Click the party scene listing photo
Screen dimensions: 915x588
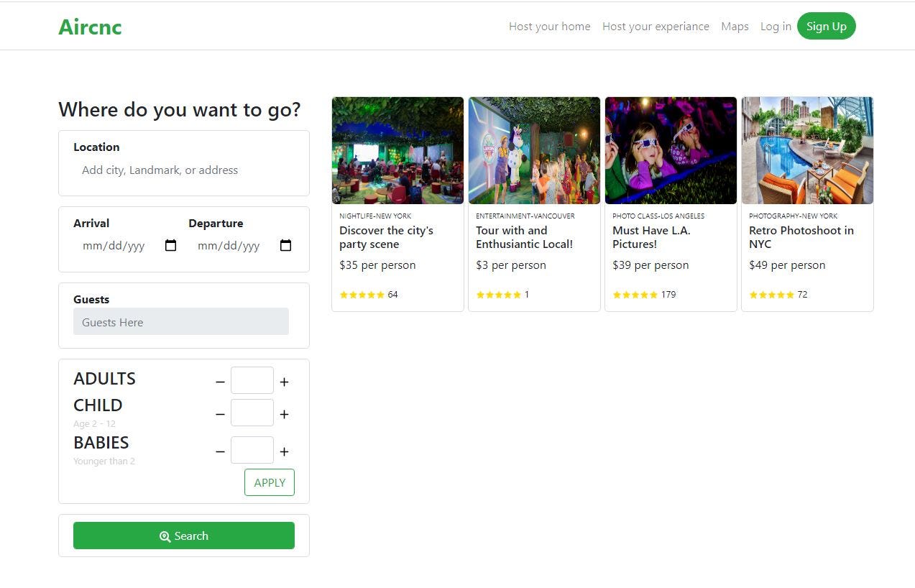pyautogui.click(x=397, y=150)
